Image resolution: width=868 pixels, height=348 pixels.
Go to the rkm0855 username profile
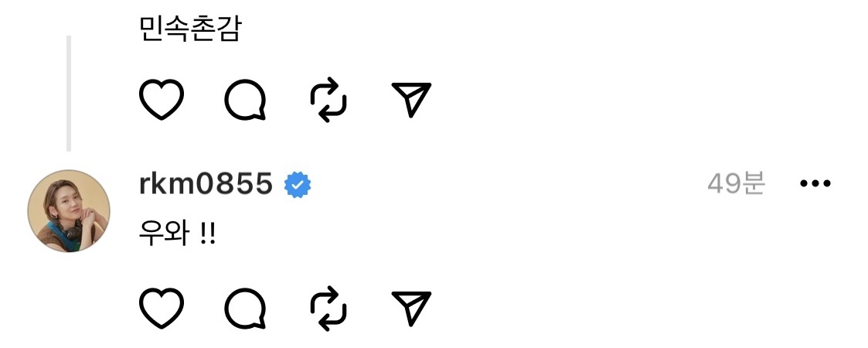[205, 185]
